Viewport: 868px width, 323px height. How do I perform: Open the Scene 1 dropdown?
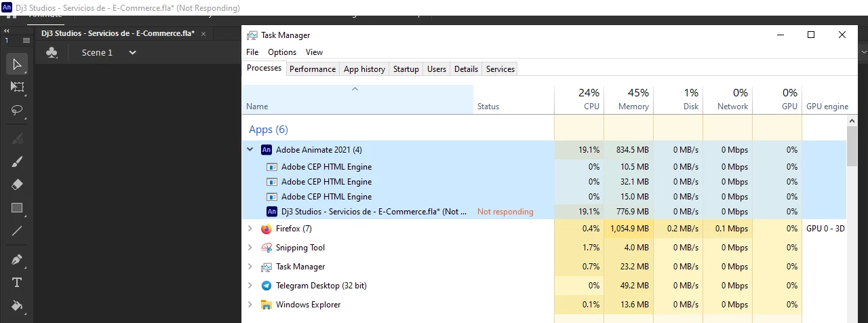point(133,52)
